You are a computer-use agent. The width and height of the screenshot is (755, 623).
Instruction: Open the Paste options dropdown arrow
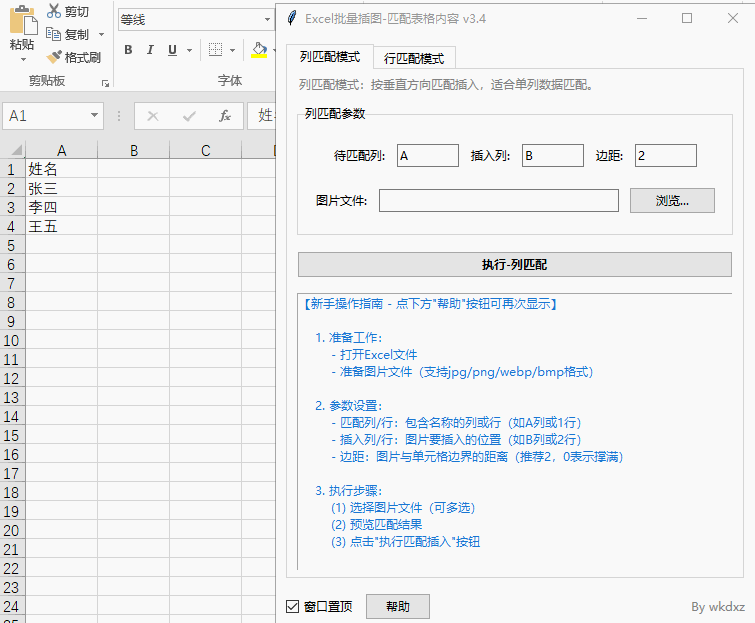click(23, 60)
